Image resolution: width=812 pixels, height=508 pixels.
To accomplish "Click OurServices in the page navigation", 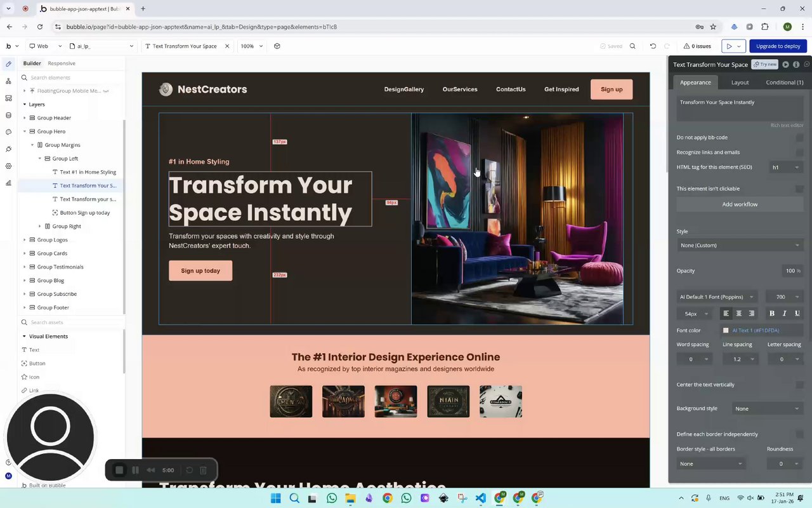I will [460, 90].
